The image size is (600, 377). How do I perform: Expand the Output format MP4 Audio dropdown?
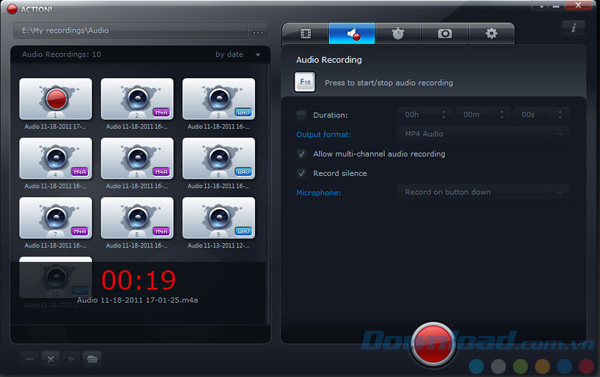483,134
